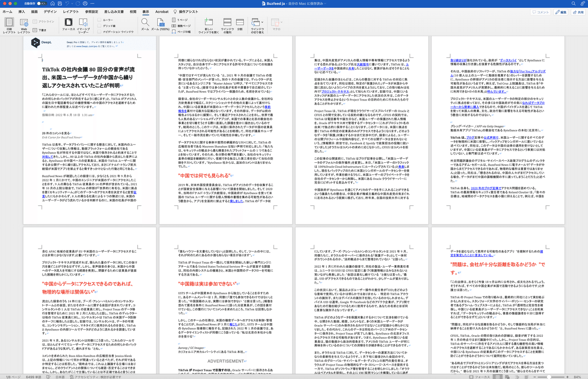
Task: Open the 挿入 ribbon tab
Action: click(x=22, y=11)
